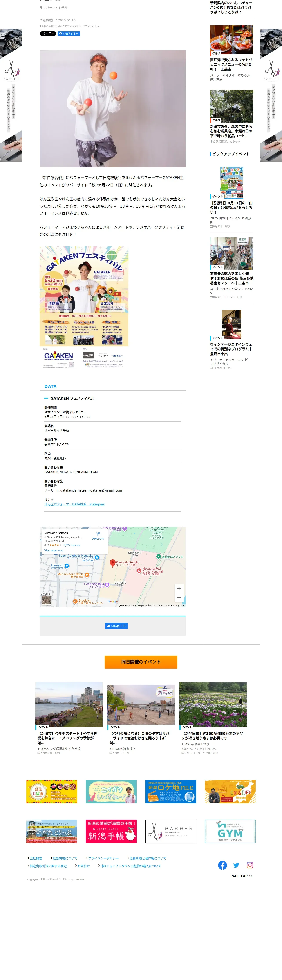Open 免責事項と著作権について footer link
Screen dimensions: 282x980
click(147, 858)
